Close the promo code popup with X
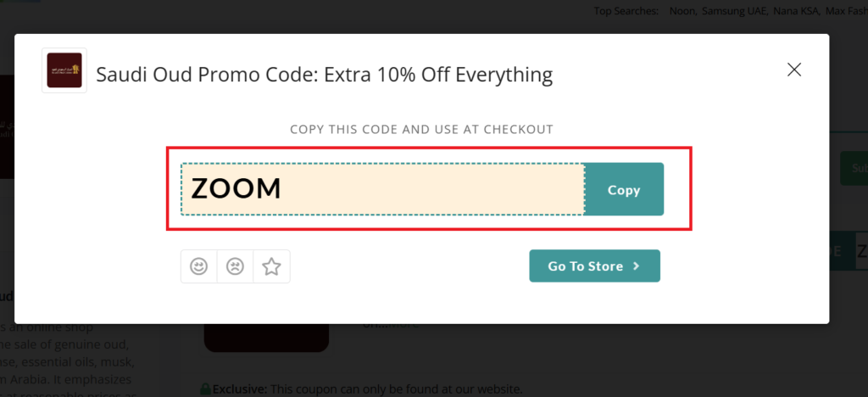The width and height of the screenshot is (868, 397). pyautogui.click(x=794, y=70)
